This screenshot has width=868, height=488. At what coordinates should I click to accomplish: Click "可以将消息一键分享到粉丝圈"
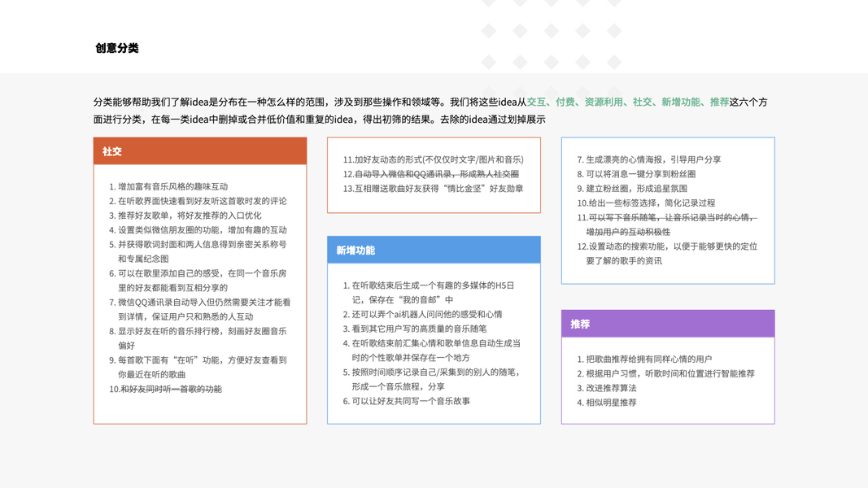point(636,174)
